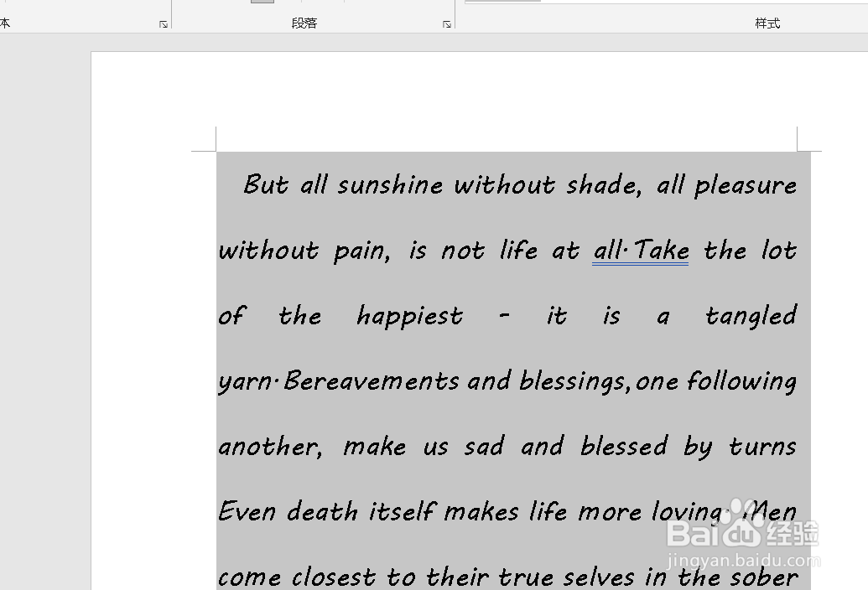Click the 样式 group label
This screenshot has height=590, width=868.
[768, 23]
